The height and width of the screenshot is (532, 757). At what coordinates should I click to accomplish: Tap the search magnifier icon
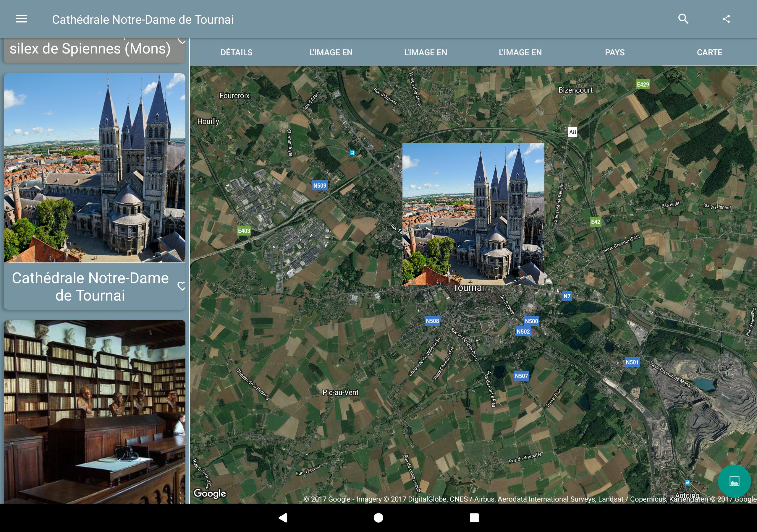pos(683,19)
